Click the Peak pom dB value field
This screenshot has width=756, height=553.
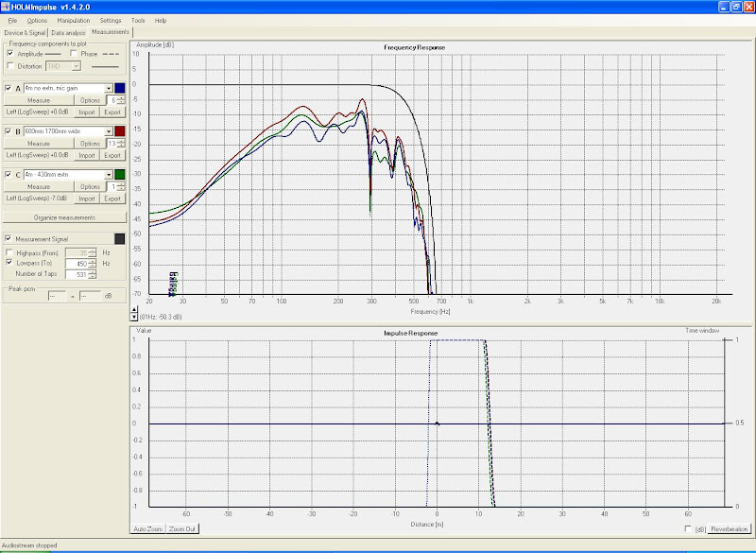90,296
